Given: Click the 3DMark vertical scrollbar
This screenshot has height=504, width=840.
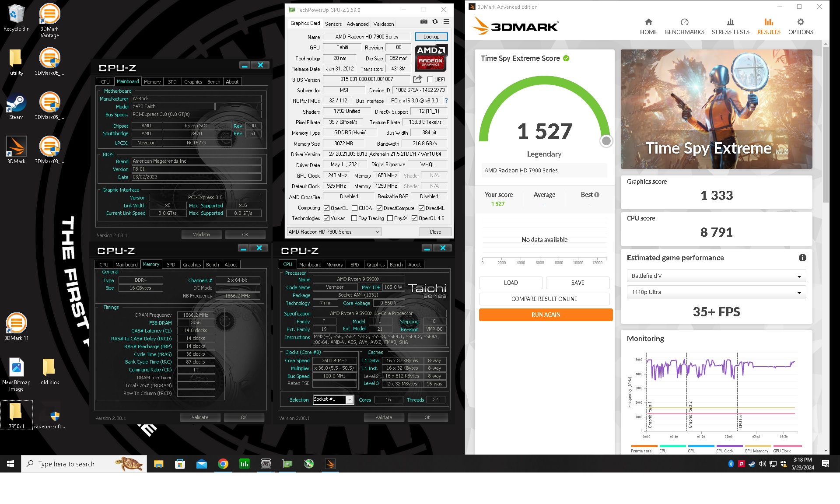Looking at the screenshot, I should click(x=826, y=125).
